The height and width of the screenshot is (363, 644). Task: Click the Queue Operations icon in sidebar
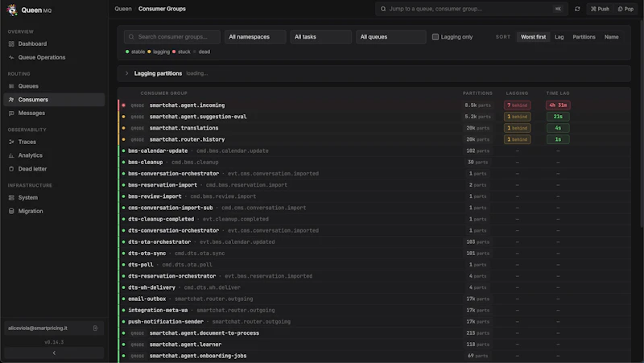[x=11, y=57]
